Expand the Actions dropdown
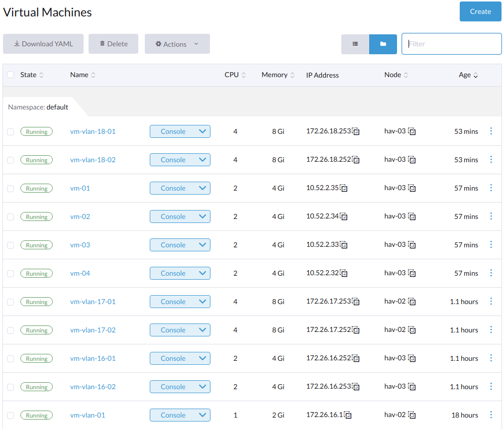The width and height of the screenshot is (504, 429). 177,44
